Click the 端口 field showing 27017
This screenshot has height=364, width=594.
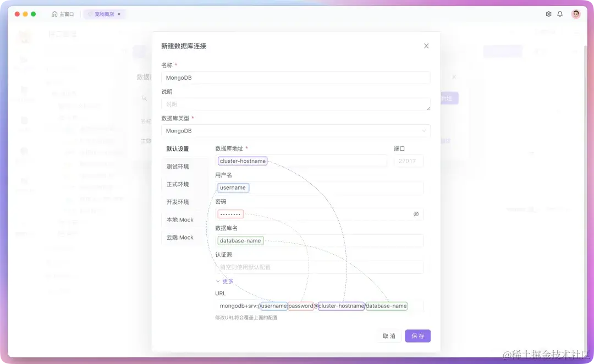pos(408,161)
